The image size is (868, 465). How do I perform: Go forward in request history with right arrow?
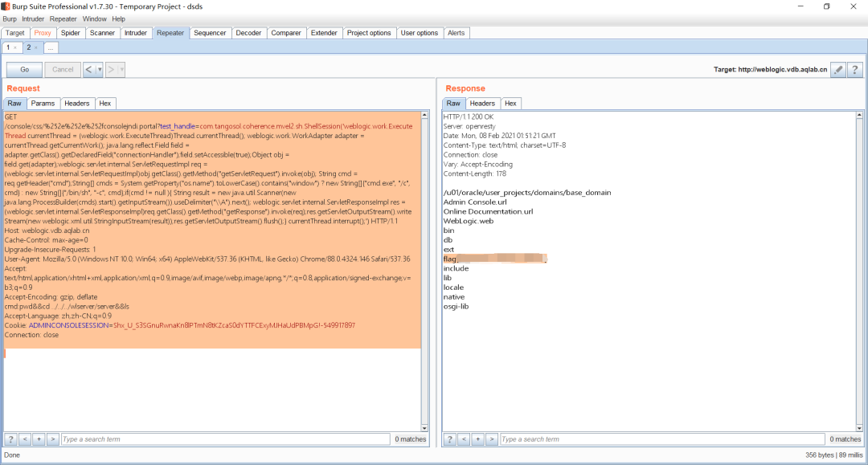click(x=111, y=70)
